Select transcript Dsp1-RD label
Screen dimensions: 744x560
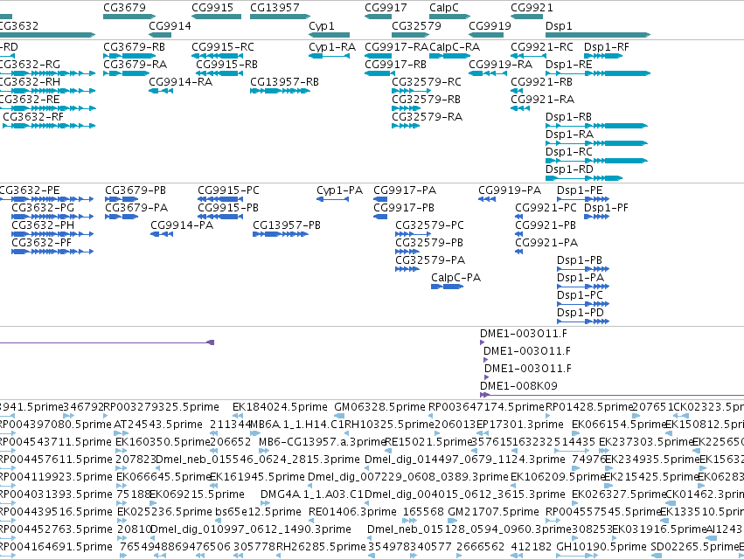pyautogui.click(x=569, y=169)
